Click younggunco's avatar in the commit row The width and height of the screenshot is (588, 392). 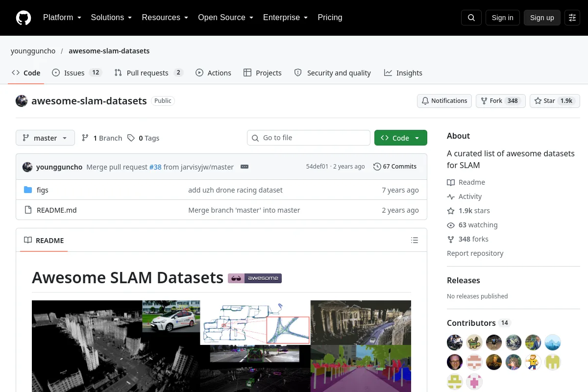click(27, 167)
